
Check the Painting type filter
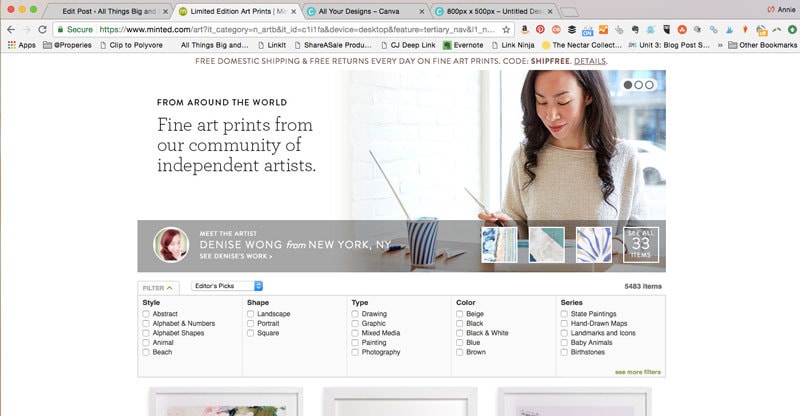coord(355,342)
